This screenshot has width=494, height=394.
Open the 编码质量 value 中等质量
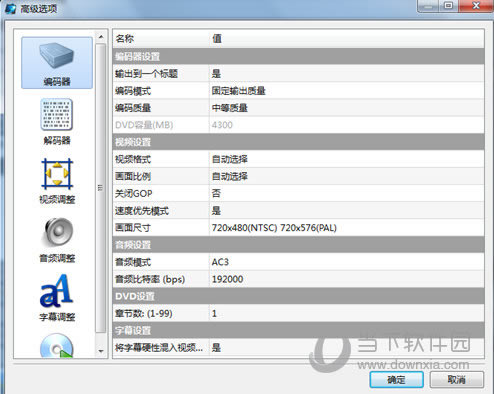(x=347, y=108)
